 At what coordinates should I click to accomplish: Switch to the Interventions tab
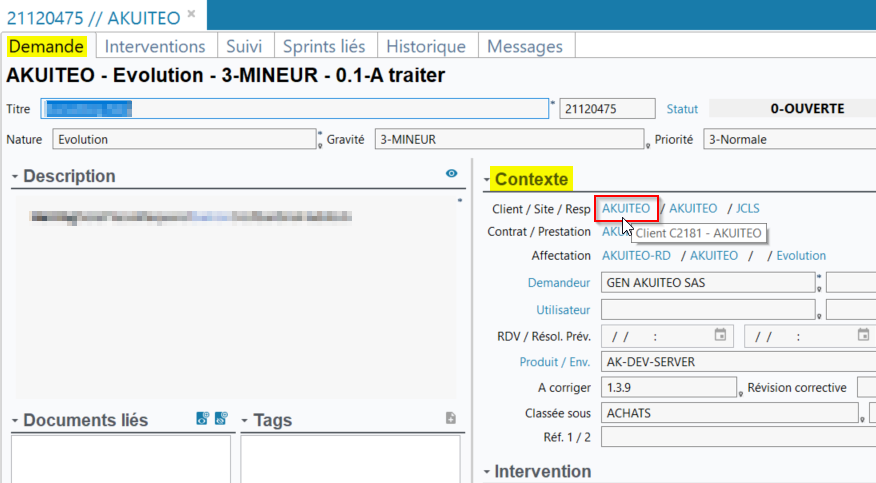coord(155,46)
